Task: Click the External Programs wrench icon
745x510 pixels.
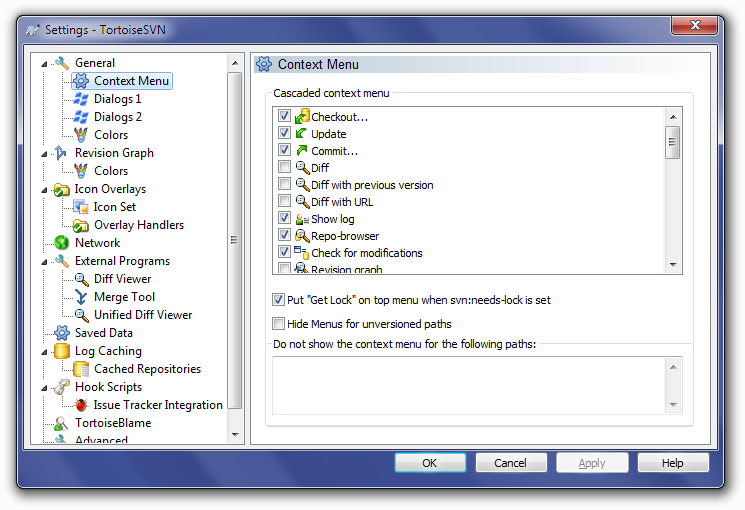Action: click(x=62, y=261)
